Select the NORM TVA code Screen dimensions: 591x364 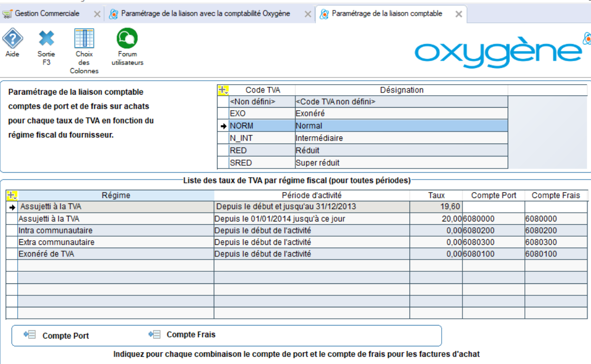(x=262, y=126)
